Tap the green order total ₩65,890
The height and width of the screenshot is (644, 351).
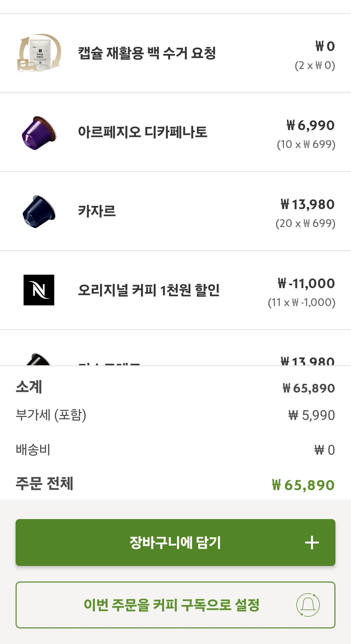click(x=303, y=485)
